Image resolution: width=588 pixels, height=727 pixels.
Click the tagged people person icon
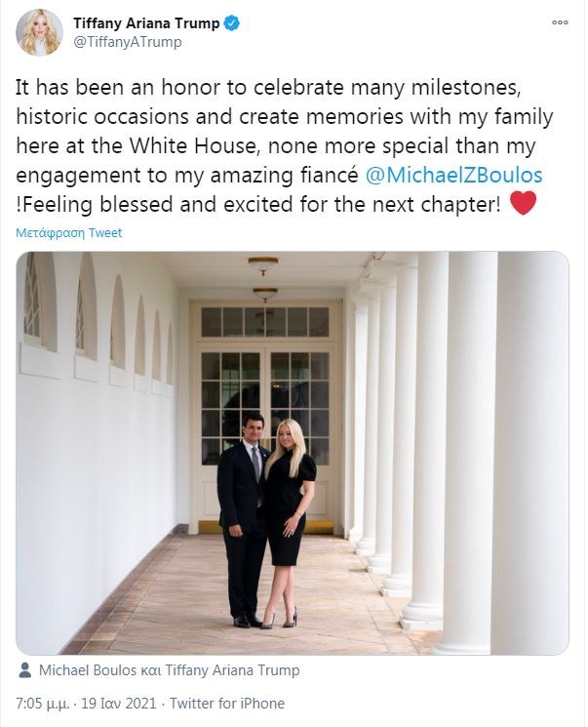coord(24,671)
